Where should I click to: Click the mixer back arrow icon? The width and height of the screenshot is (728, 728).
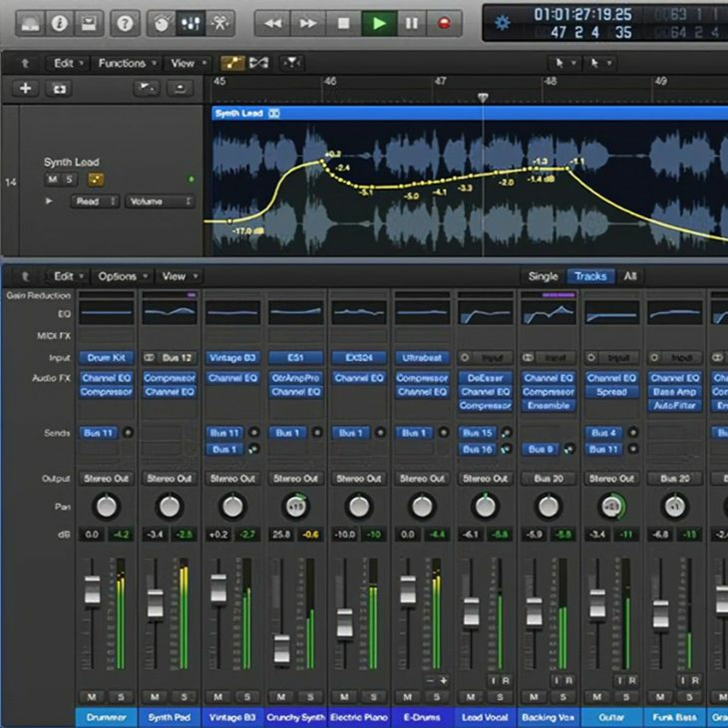coord(25,276)
